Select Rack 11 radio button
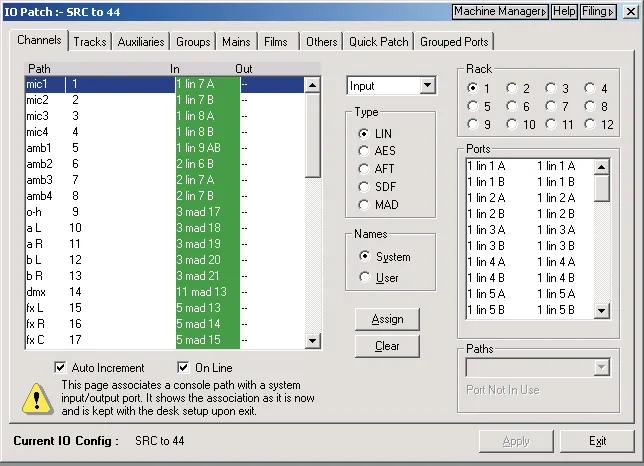This screenshot has height=466, width=644. [x=551, y=124]
